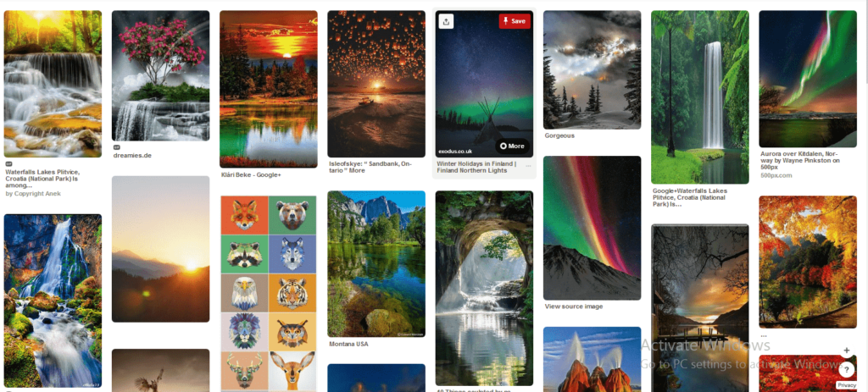Open the Gorgeous snowy night sky pin
868x392 pixels.
[592, 69]
